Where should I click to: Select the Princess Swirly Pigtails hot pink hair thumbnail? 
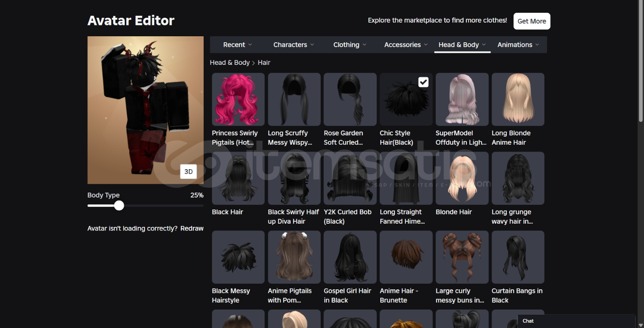tap(238, 99)
